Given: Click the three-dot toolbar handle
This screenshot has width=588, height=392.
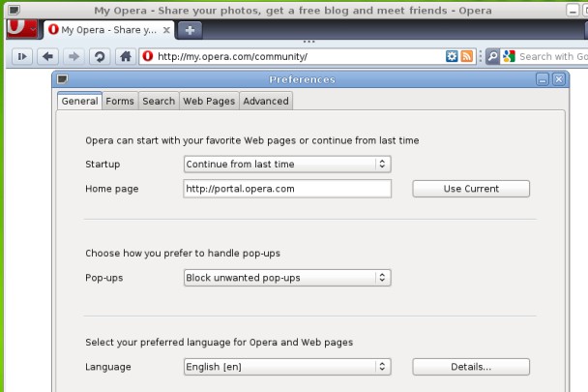Looking at the screenshot, I should [x=309, y=42].
